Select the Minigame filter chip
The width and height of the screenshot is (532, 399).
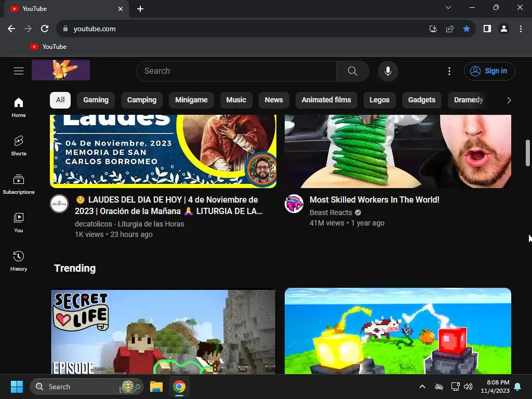click(x=191, y=100)
